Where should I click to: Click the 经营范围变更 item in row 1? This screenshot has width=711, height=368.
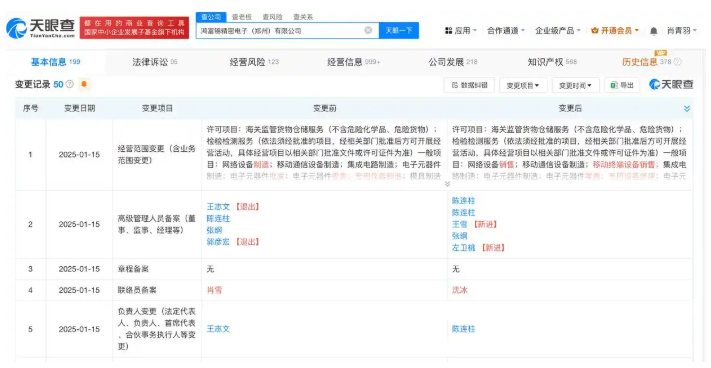pos(156,155)
